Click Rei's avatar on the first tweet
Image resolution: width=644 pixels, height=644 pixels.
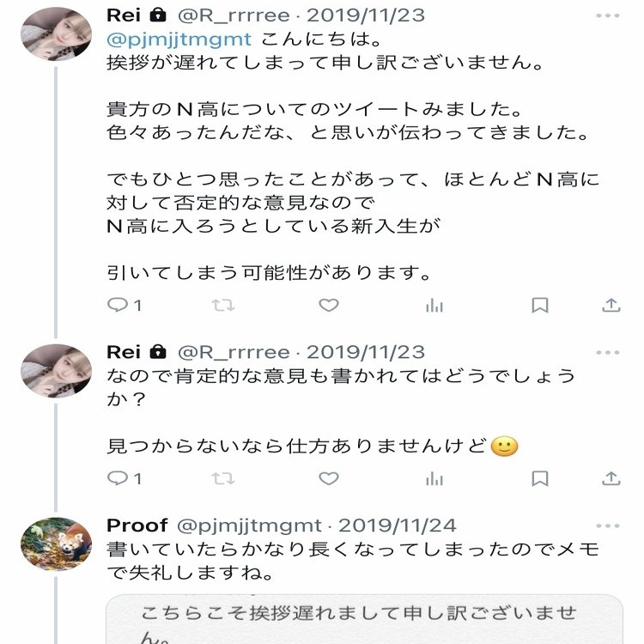pos(56,33)
